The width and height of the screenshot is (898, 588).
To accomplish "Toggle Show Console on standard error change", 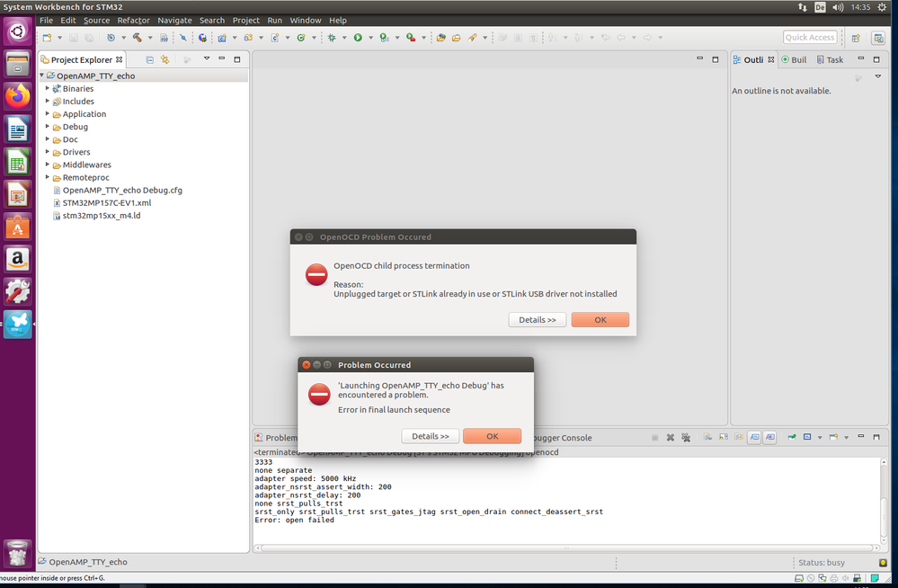I will (770, 437).
